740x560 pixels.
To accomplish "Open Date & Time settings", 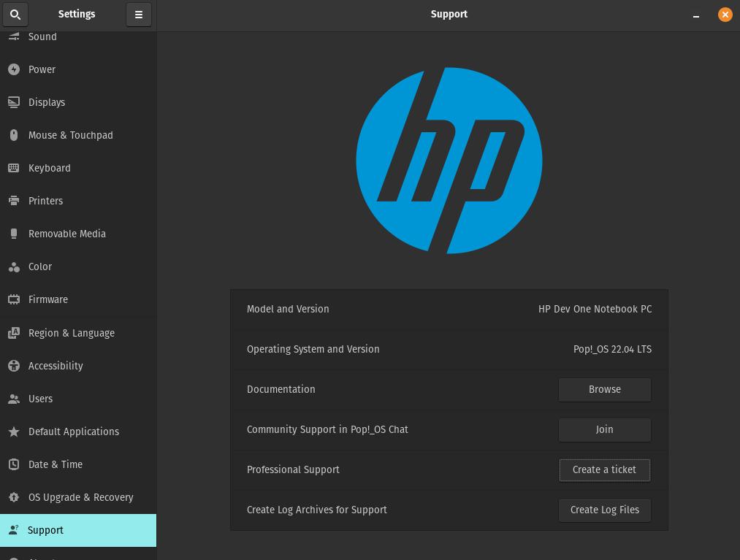I will tap(78, 464).
